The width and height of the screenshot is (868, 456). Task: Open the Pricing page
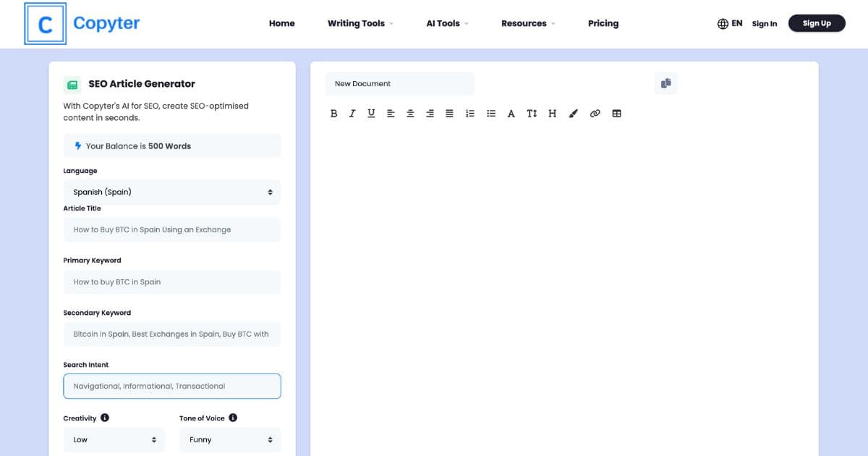[x=603, y=23]
